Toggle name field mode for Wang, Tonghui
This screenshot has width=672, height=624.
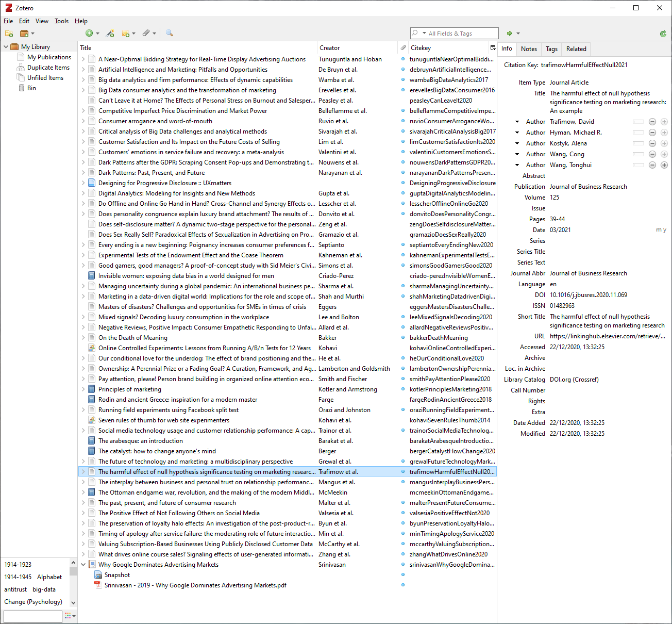pos(639,165)
